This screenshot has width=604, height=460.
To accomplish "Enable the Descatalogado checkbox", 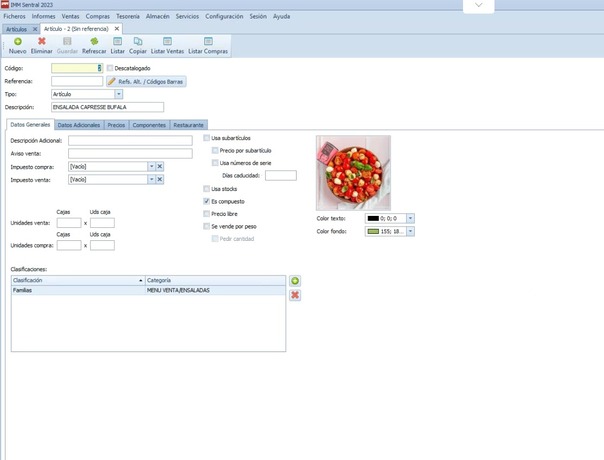I will 110,68.
